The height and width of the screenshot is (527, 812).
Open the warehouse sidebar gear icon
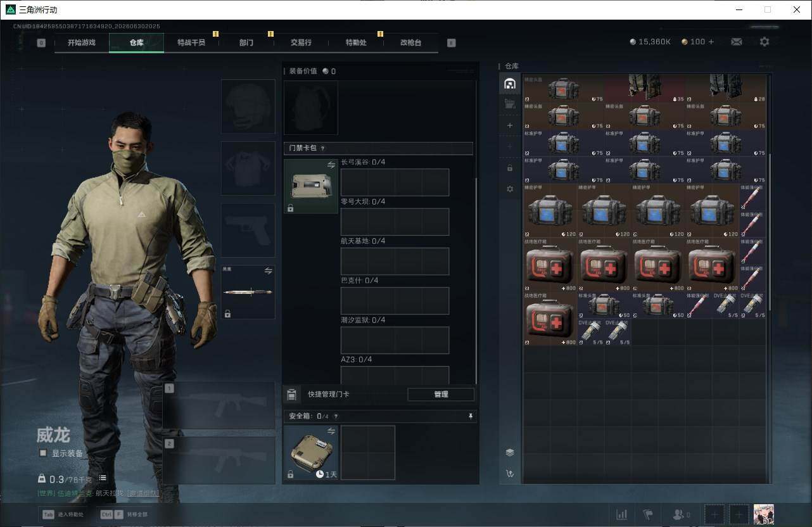click(509, 189)
